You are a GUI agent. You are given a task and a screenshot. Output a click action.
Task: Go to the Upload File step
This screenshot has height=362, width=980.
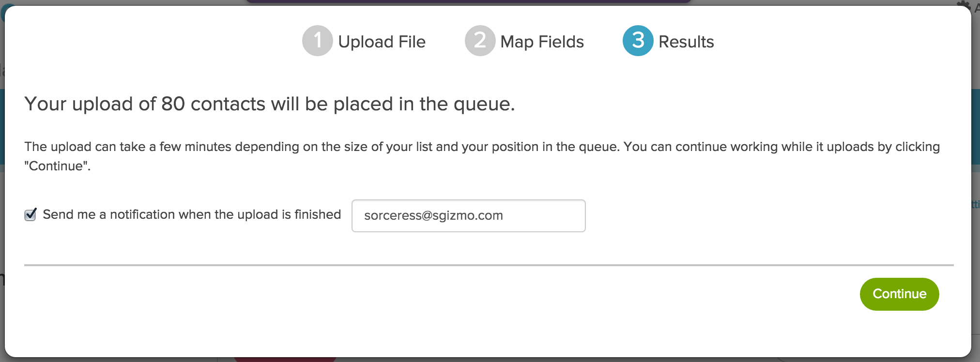tap(382, 42)
